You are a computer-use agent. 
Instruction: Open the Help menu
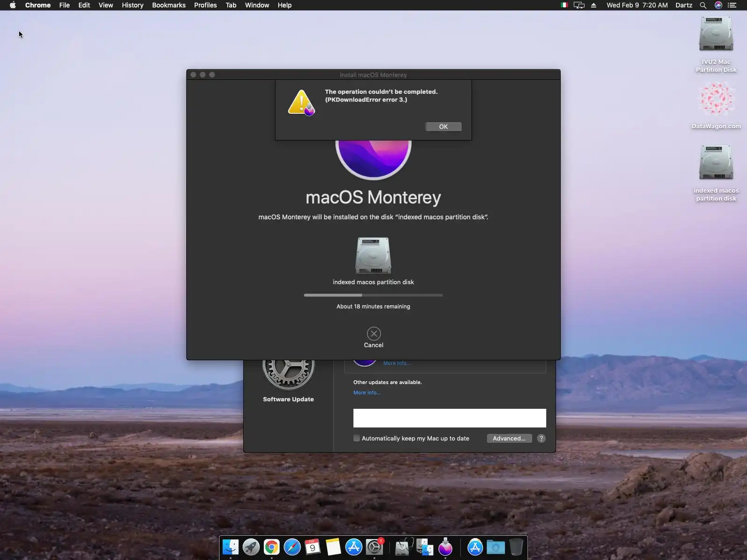pos(284,5)
